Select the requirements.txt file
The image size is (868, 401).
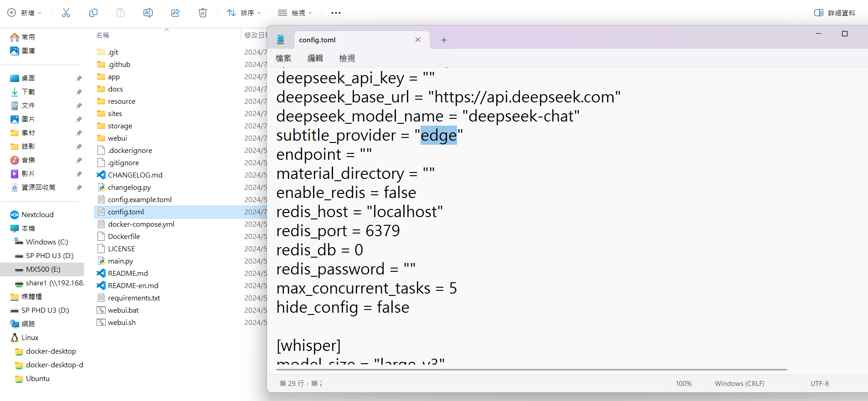click(128, 298)
